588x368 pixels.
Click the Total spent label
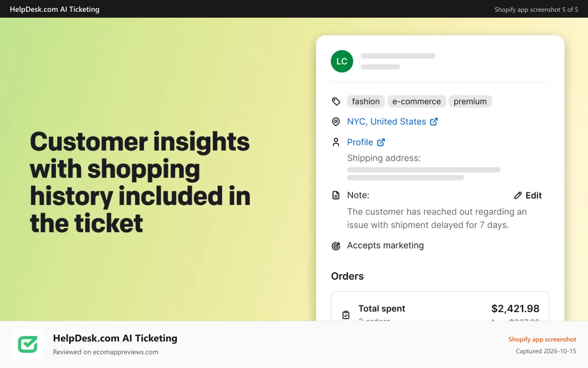click(x=382, y=309)
